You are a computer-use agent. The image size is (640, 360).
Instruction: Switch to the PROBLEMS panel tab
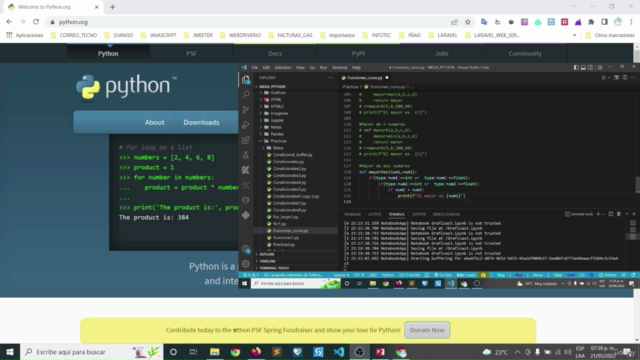352,214
